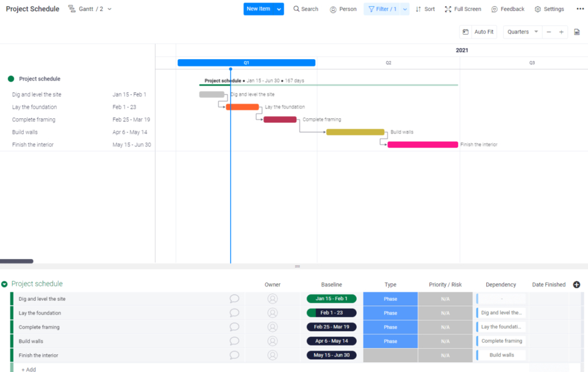This screenshot has width=588, height=372.
Task: Filter board items by Person
Action: pyautogui.click(x=343, y=9)
